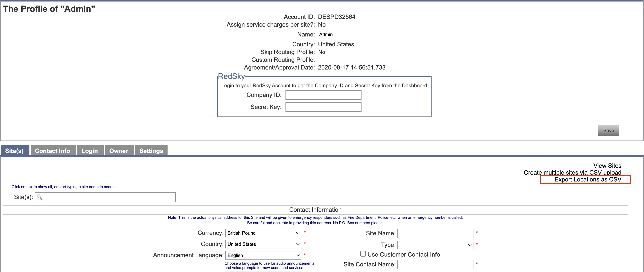
Task: Open the Login tab
Action: pos(90,150)
